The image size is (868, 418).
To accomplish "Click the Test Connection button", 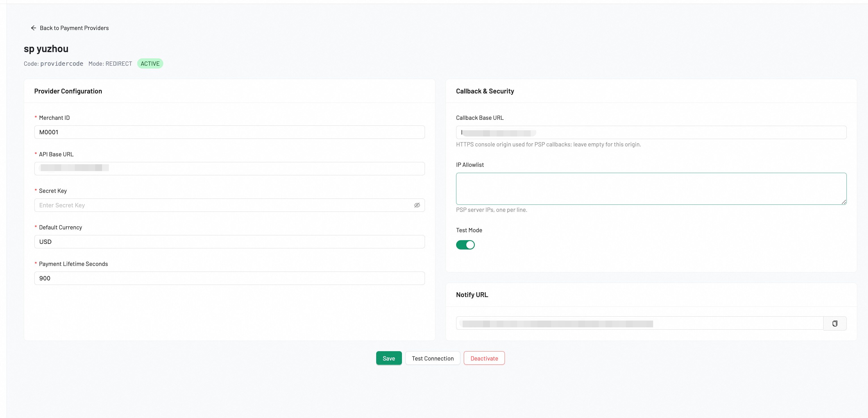I will tap(433, 358).
